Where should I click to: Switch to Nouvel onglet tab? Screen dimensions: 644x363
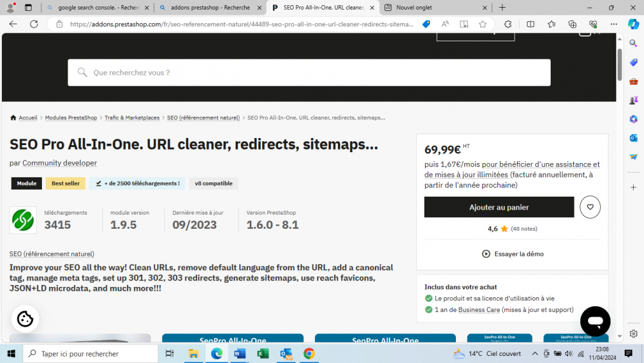point(435,7)
